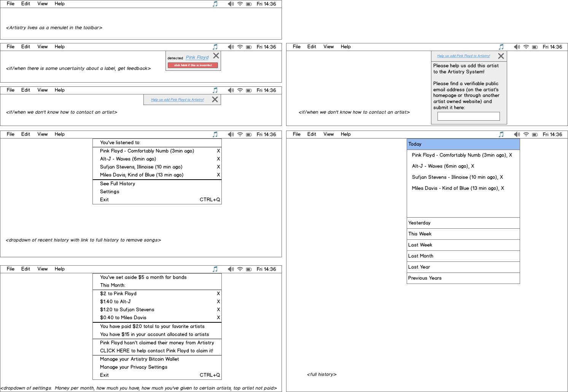
Task: Expand the 'This Week' history section
Action: click(x=463, y=234)
